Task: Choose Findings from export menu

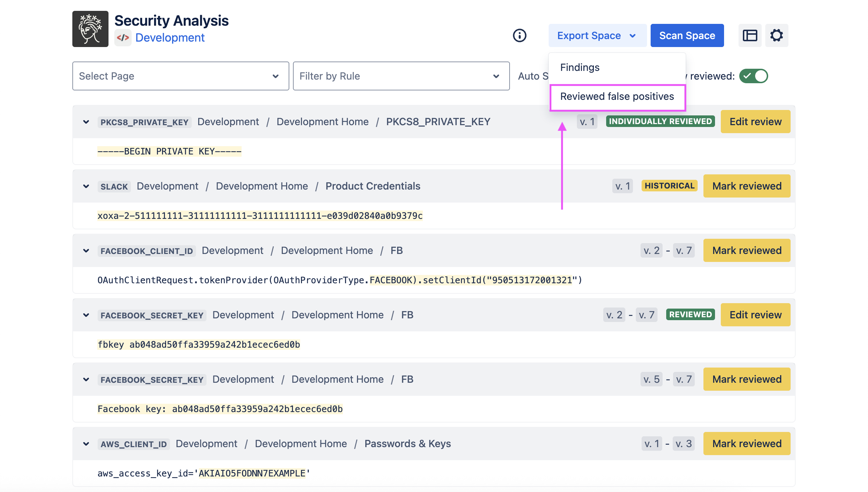Action: pyautogui.click(x=580, y=67)
